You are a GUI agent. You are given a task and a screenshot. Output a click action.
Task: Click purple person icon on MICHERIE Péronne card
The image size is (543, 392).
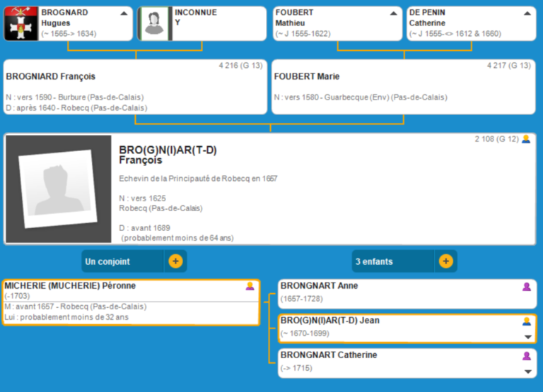pyautogui.click(x=250, y=286)
